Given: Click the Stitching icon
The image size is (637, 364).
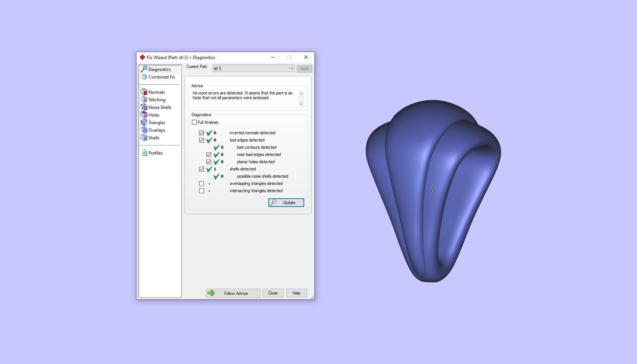Looking at the screenshot, I should (x=144, y=100).
